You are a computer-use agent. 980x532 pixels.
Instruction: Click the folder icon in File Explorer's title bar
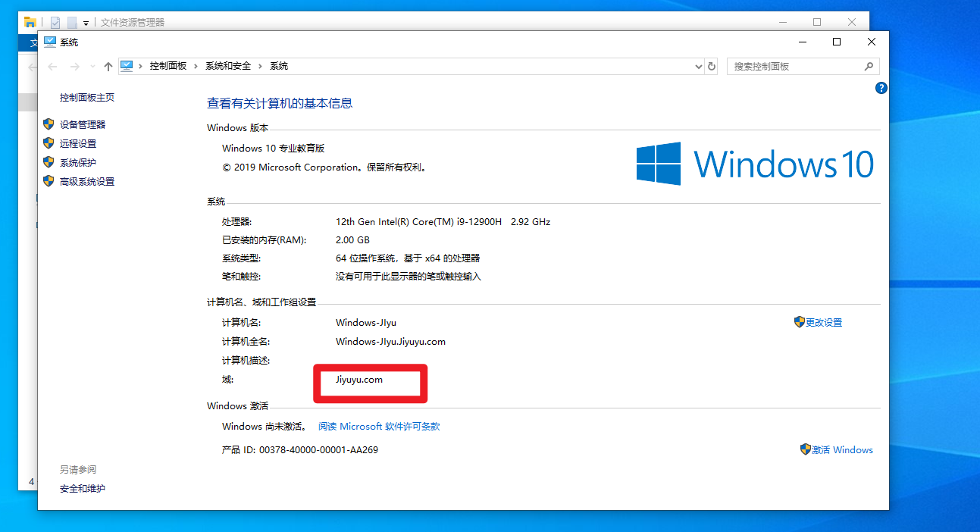[30, 22]
